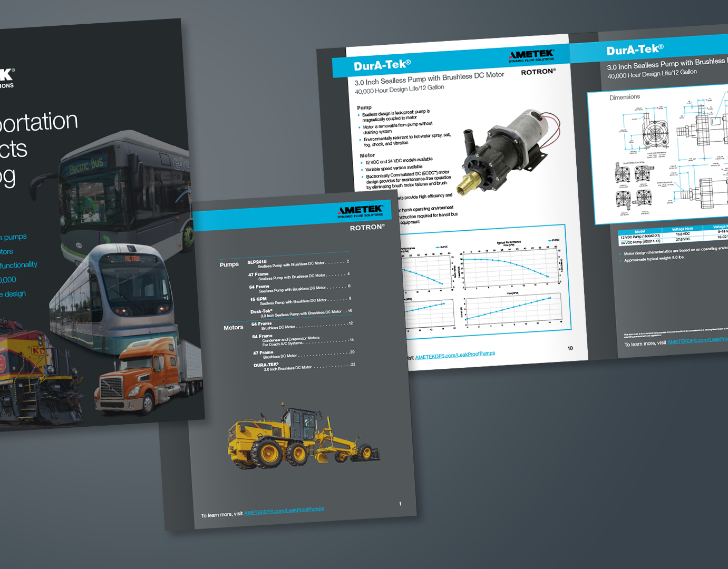Click the Dimensions heading
Screen dimensions: 728x569
click(x=625, y=97)
